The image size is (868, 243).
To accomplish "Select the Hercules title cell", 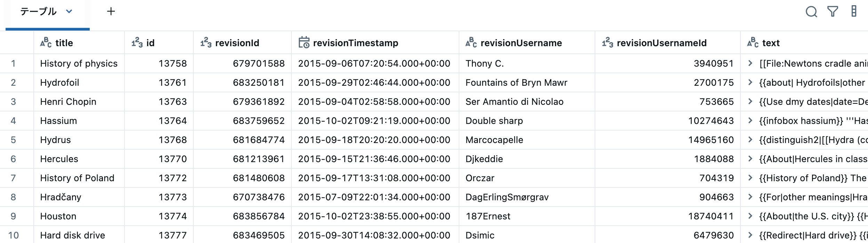I will [x=79, y=159].
